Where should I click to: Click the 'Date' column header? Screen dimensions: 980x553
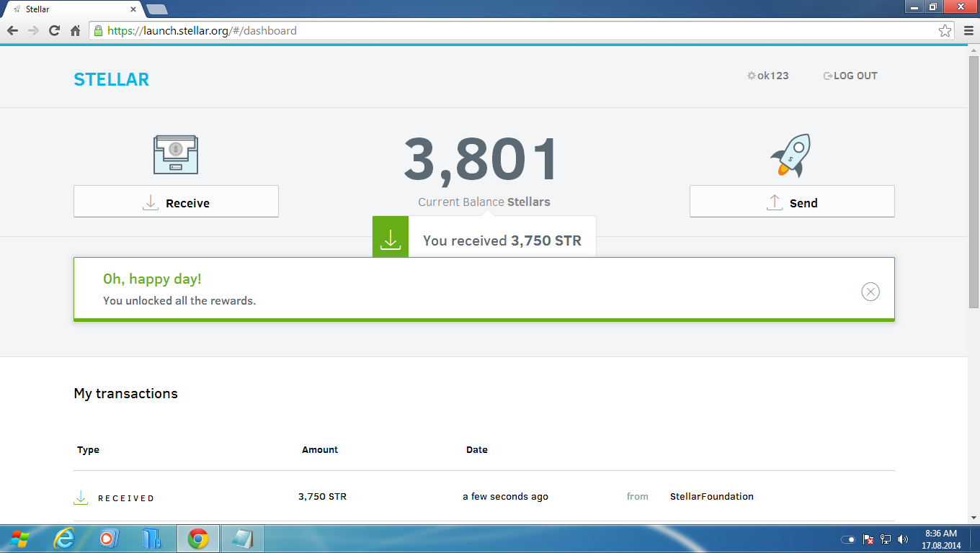coord(477,449)
